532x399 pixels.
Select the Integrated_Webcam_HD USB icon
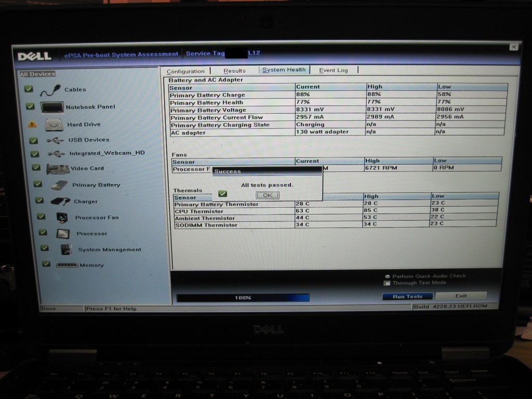tap(56, 154)
